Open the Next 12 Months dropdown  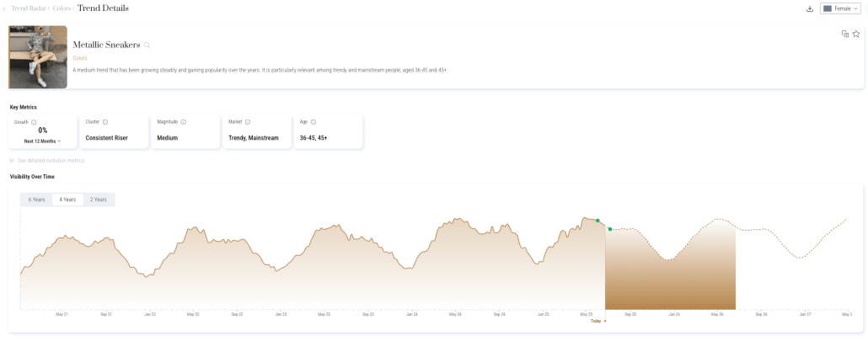click(42, 141)
